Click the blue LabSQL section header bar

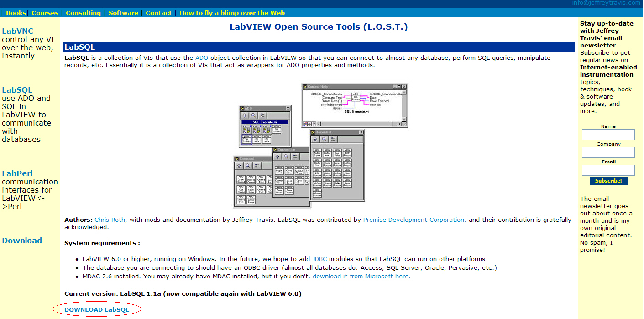[x=319, y=47]
